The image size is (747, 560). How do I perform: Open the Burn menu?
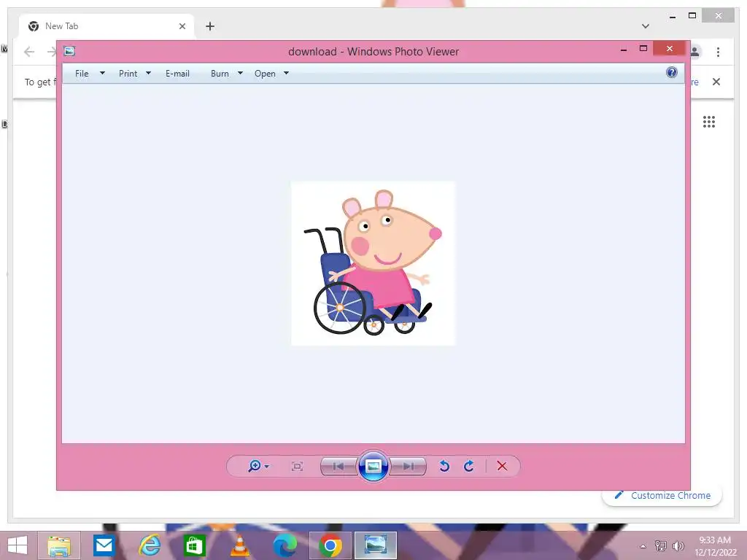click(220, 74)
